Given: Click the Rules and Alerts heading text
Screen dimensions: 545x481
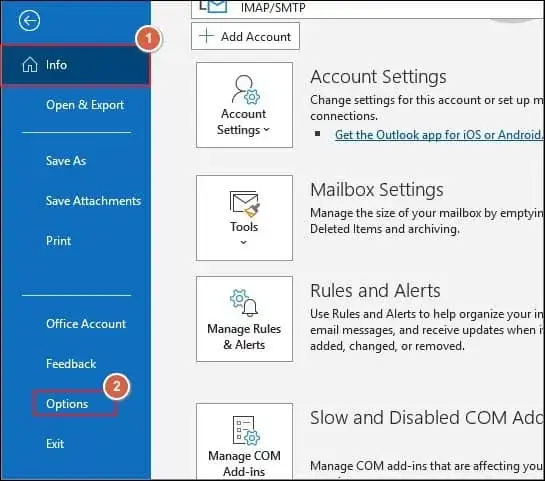Looking at the screenshot, I should [x=375, y=291].
